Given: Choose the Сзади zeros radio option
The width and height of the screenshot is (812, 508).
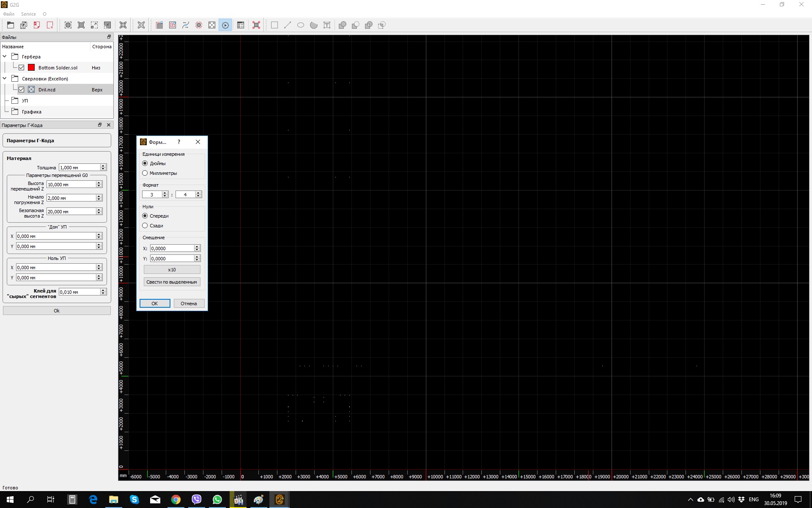Looking at the screenshot, I should (x=145, y=225).
